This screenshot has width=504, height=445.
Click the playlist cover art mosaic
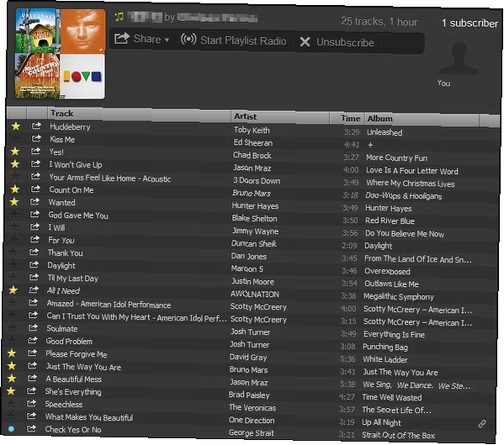(60, 53)
